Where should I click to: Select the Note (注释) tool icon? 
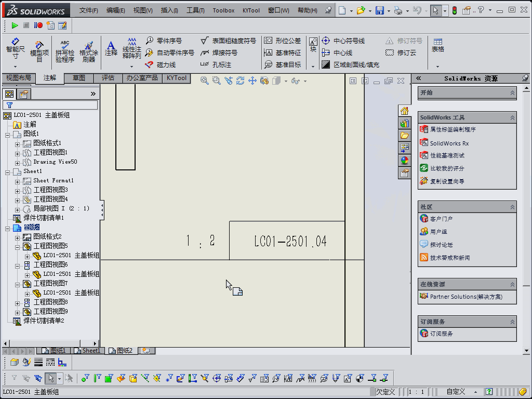click(x=111, y=48)
